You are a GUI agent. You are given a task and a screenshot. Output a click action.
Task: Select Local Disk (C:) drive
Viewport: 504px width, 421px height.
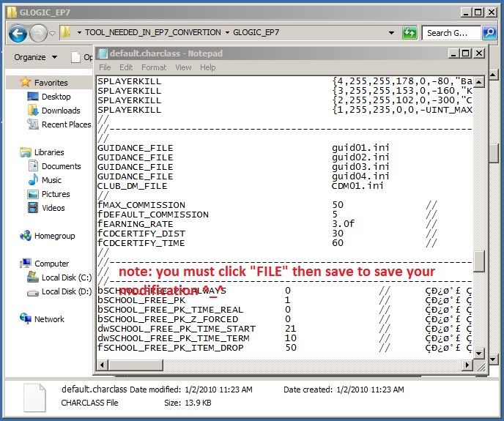coord(66,277)
